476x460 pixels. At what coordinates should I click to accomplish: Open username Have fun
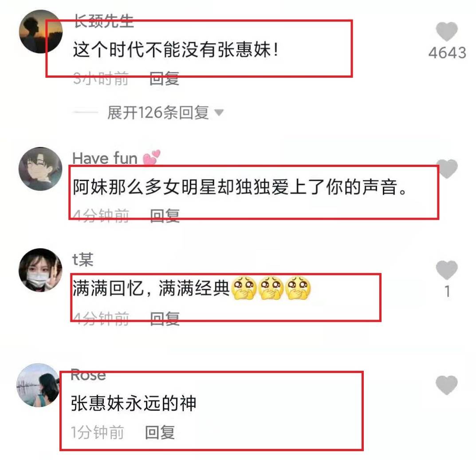point(105,159)
